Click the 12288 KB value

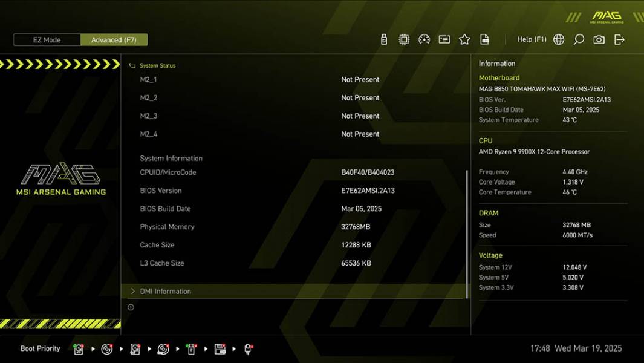(x=356, y=245)
